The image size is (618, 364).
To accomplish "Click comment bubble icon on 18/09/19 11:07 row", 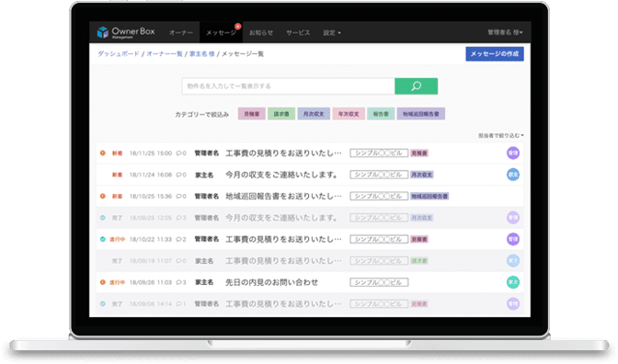I will (179, 261).
